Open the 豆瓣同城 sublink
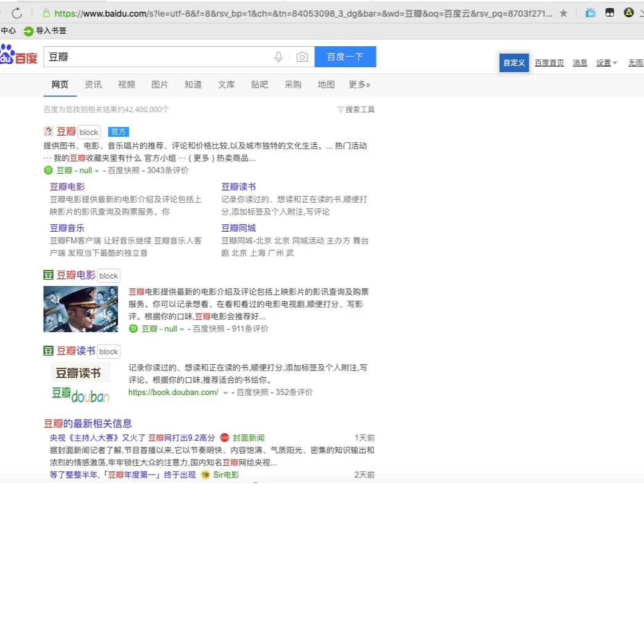This screenshot has width=644, height=644. coord(238,228)
